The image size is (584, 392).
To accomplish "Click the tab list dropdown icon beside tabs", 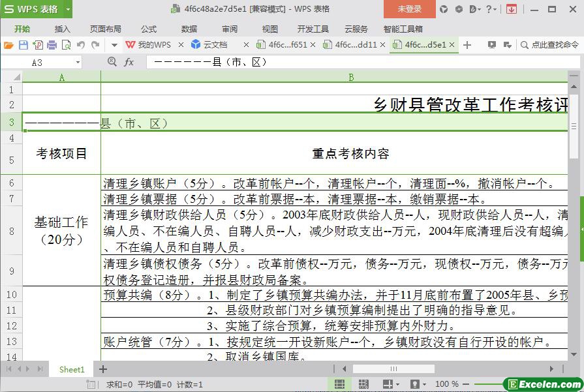I will tap(507, 45).
